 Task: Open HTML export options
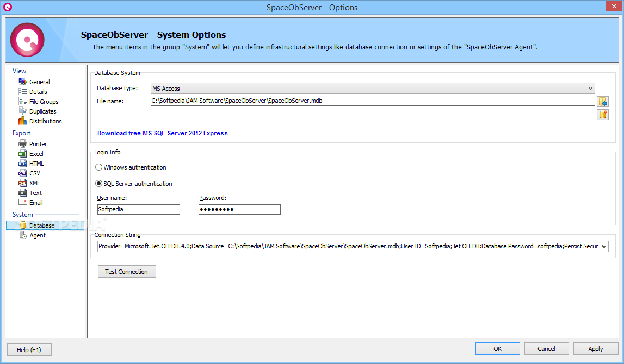[36, 164]
